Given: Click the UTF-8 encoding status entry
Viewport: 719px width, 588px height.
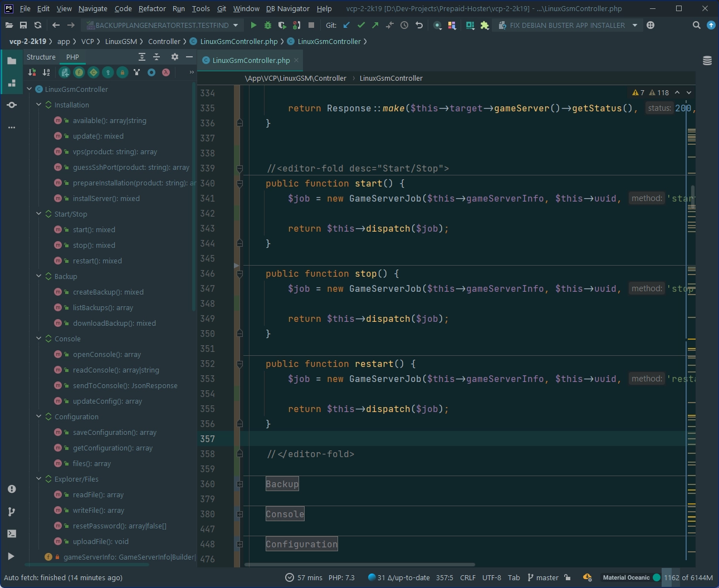Looking at the screenshot, I should coord(492,577).
